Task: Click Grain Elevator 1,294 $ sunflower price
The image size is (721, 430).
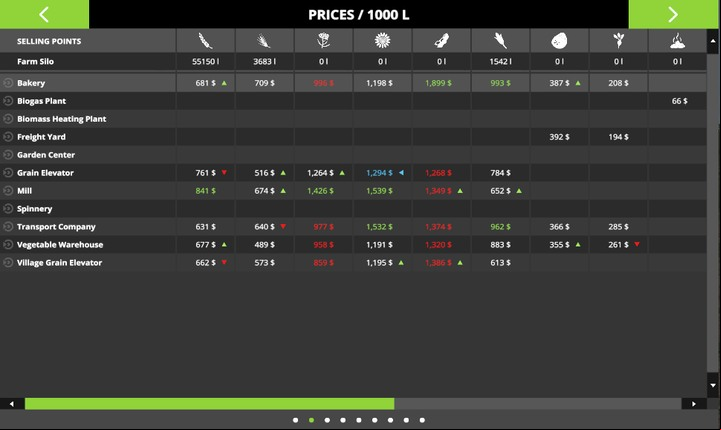Action: click(379, 172)
